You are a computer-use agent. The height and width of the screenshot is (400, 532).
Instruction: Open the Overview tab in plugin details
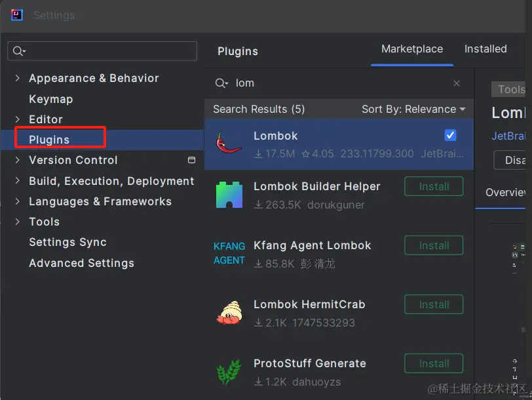(x=505, y=193)
